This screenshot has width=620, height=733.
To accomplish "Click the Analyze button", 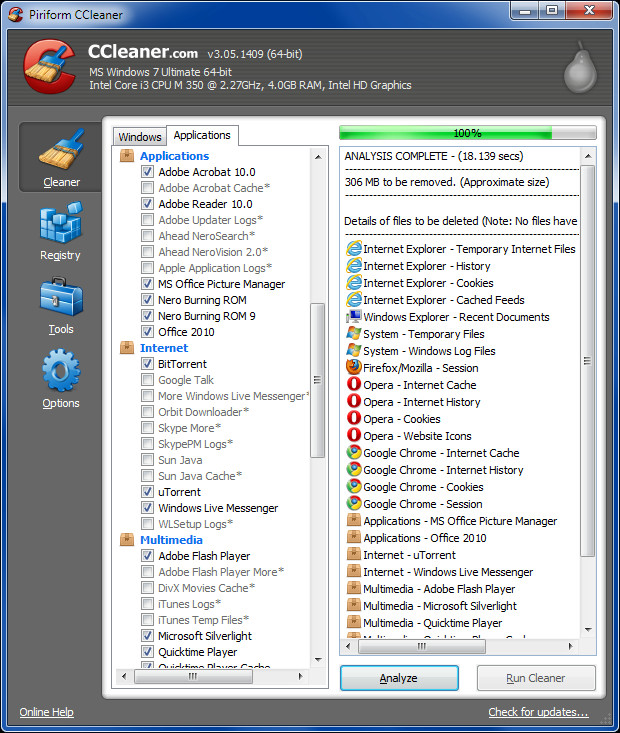I will tap(399, 678).
